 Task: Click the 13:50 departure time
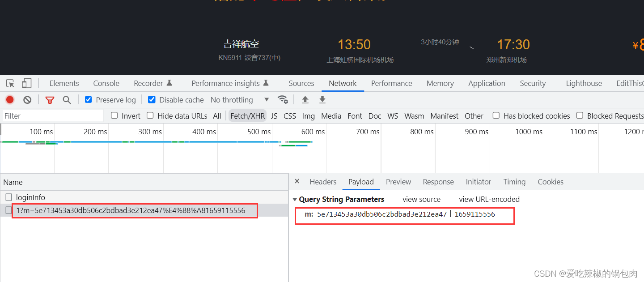point(354,44)
